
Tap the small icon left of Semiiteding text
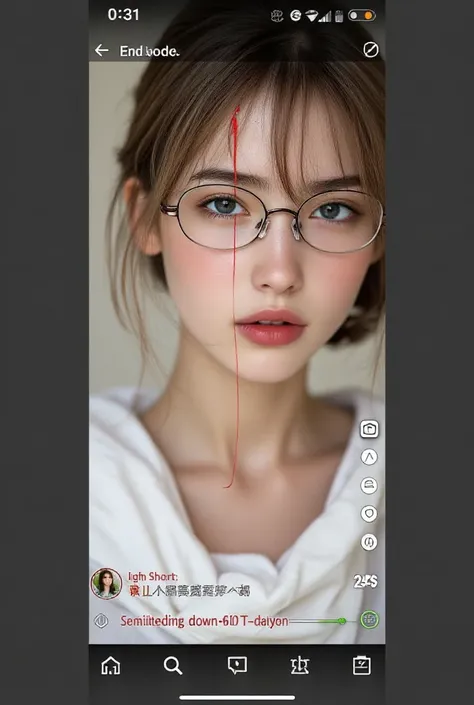(101, 621)
